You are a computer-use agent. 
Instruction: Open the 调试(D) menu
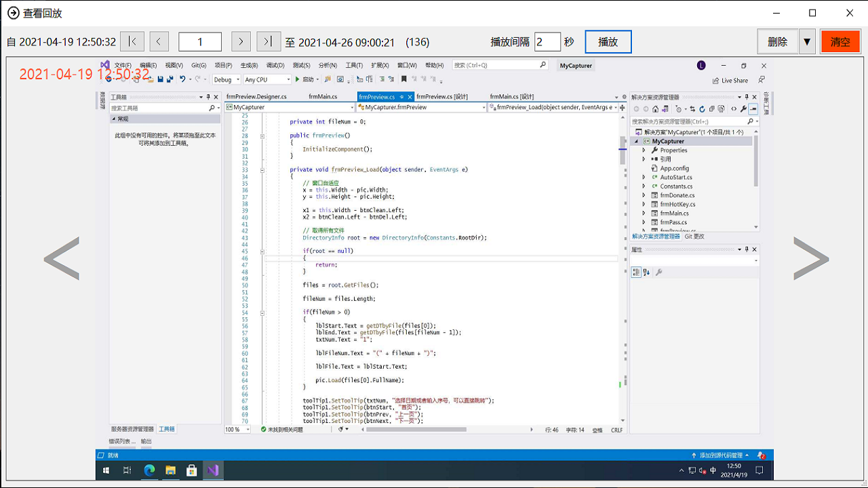tap(275, 66)
